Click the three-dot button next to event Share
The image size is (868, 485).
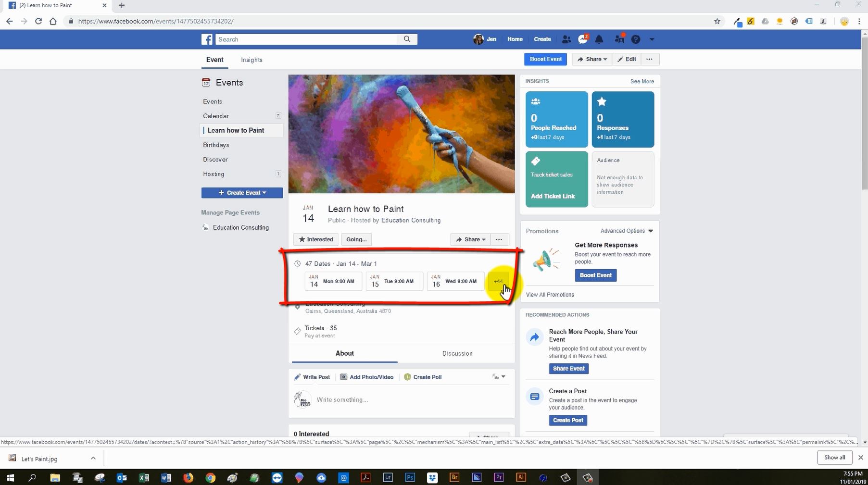point(499,239)
